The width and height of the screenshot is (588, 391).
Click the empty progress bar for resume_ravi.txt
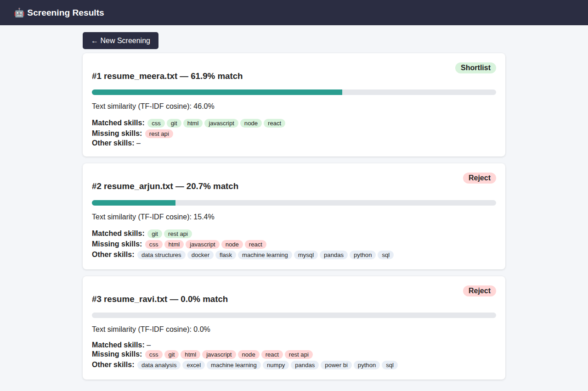tap(294, 315)
